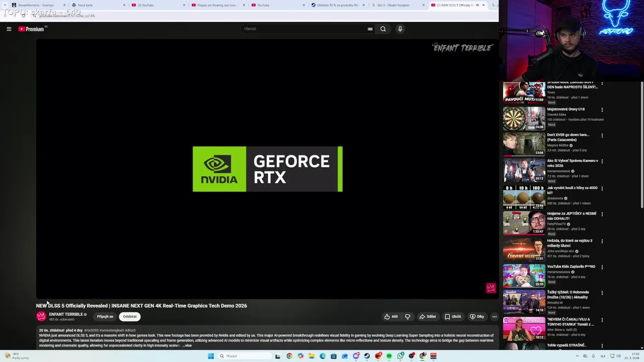This screenshot has height=362, width=644.
Task: Open Spotify from the taskbar
Action: 389,356
